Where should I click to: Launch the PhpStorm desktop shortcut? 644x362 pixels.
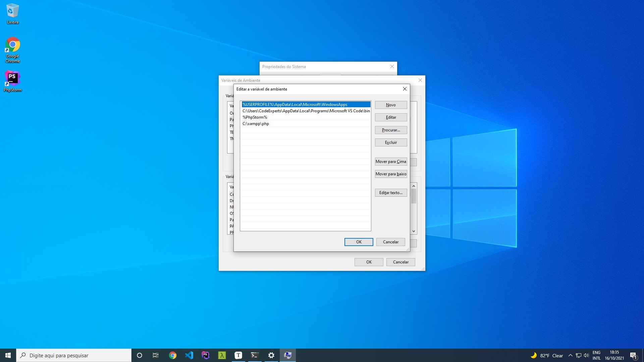(x=12, y=80)
